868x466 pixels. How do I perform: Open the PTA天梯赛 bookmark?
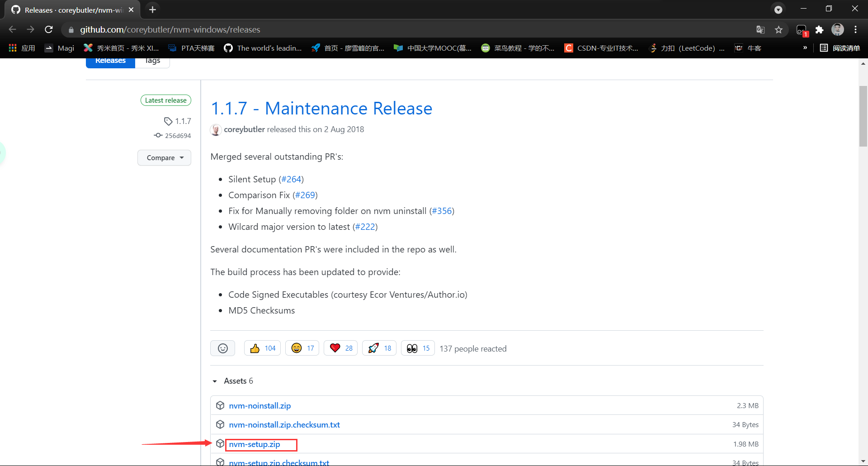[191, 48]
